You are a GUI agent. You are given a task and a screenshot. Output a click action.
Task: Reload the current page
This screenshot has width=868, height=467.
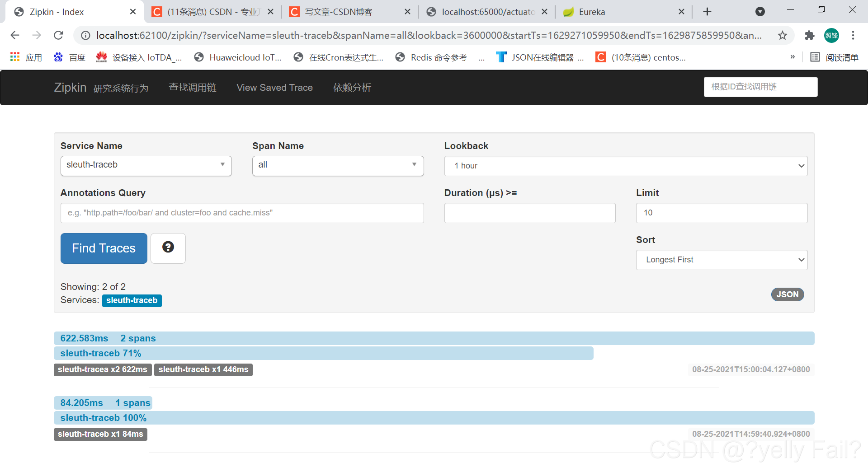[x=58, y=35]
